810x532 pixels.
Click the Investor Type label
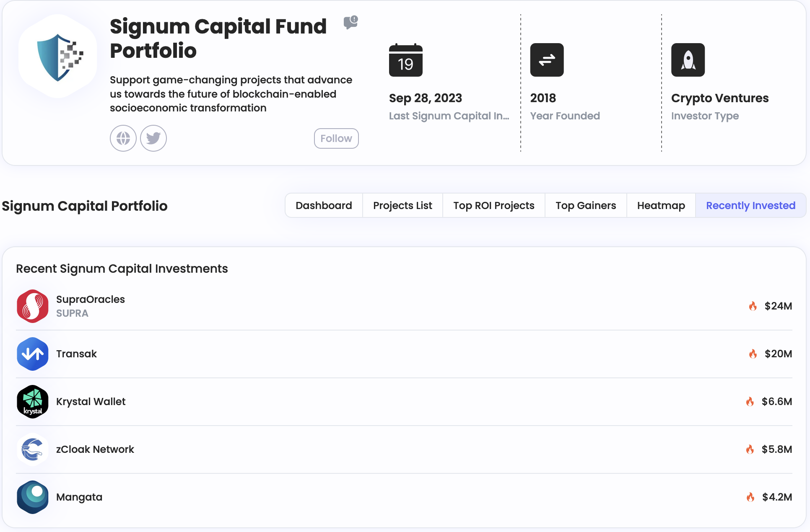point(705,116)
